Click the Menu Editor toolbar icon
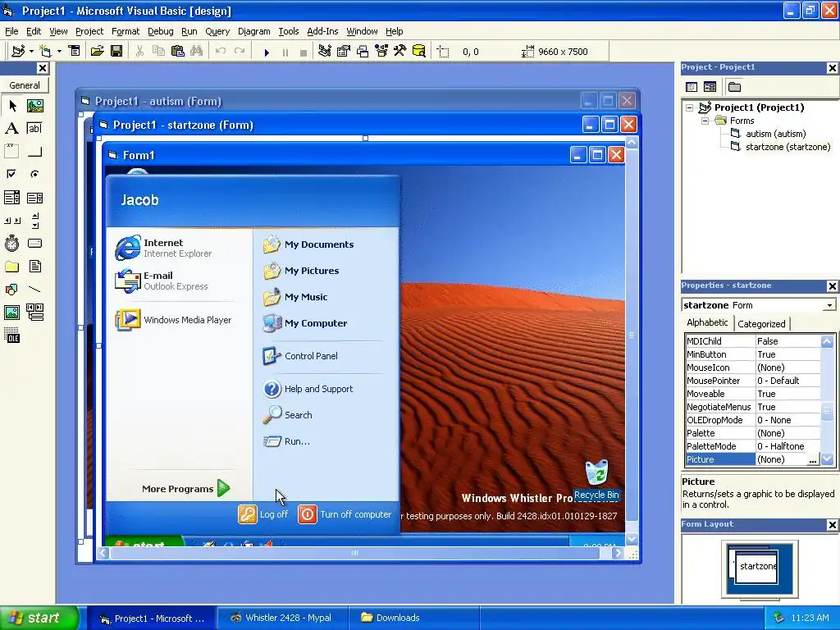 tap(75, 51)
